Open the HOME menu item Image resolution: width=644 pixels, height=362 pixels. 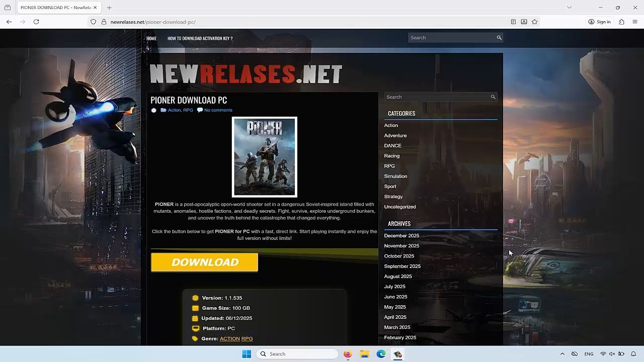pyautogui.click(x=151, y=38)
